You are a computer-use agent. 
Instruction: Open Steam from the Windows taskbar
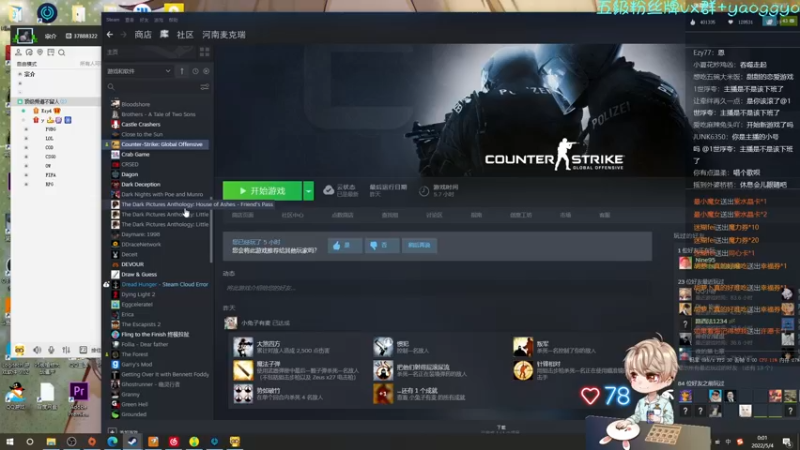[133, 441]
